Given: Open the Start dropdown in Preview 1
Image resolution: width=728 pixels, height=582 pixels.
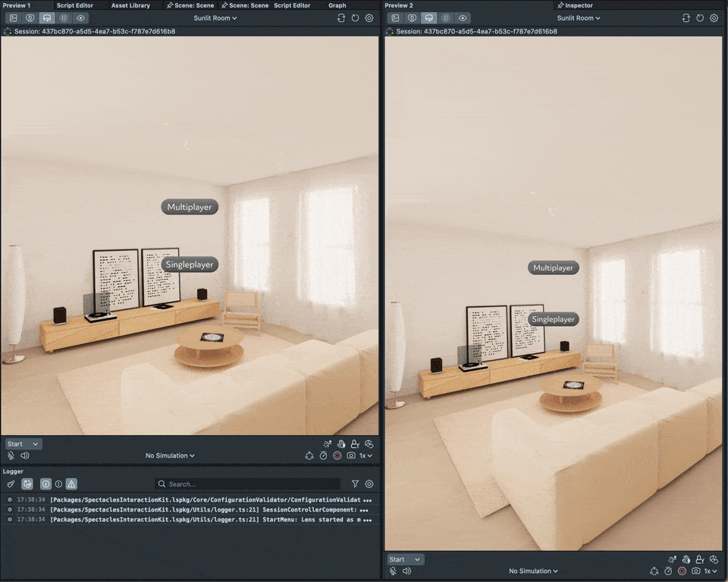Looking at the screenshot, I should tap(24, 443).
